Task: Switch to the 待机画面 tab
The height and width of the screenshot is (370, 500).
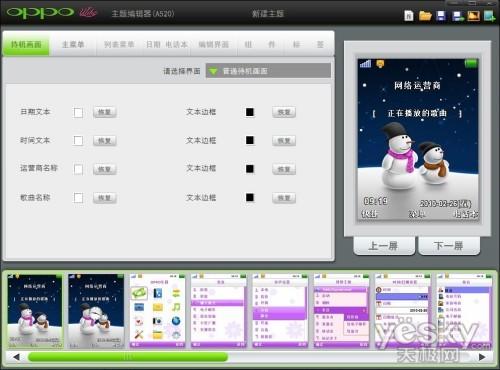Action: (x=26, y=45)
